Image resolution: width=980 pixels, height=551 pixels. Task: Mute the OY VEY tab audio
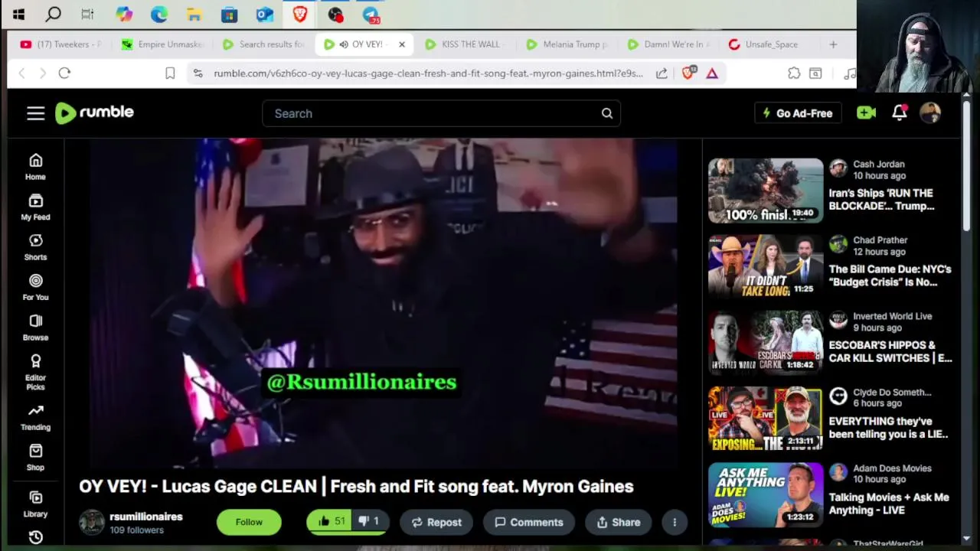click(343, 44)
